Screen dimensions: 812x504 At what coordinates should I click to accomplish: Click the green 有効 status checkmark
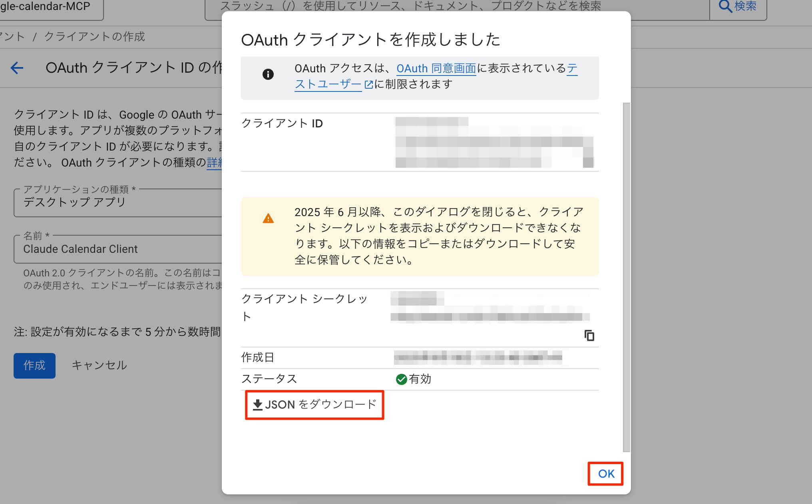(401, 379)
